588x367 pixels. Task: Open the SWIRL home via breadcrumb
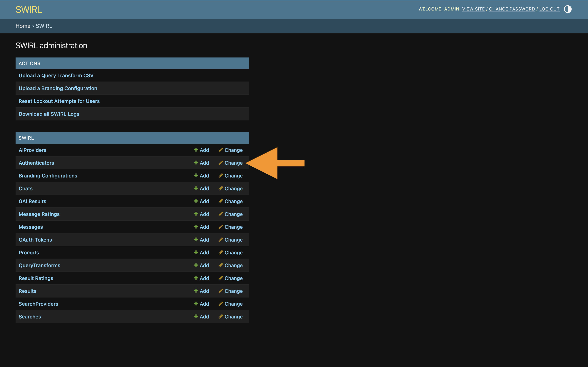[x=23, y=26]
